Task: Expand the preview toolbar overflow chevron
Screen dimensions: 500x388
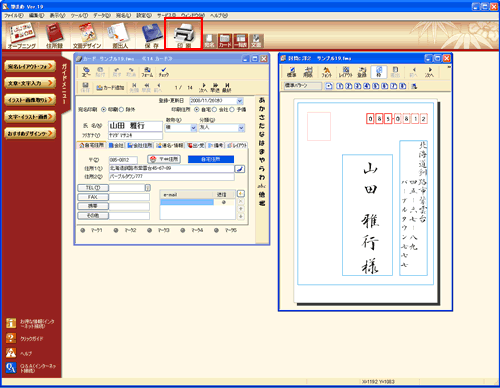Action: [x=449, y=67]
